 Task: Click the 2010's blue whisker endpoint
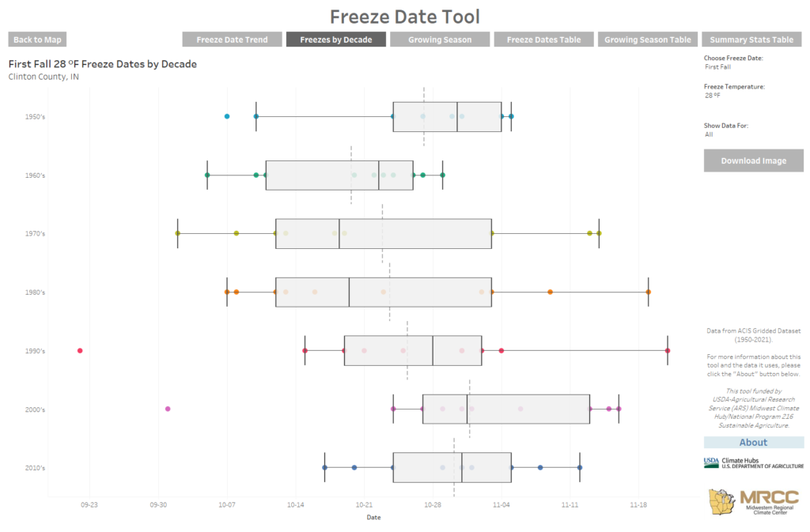click(579, 467)
